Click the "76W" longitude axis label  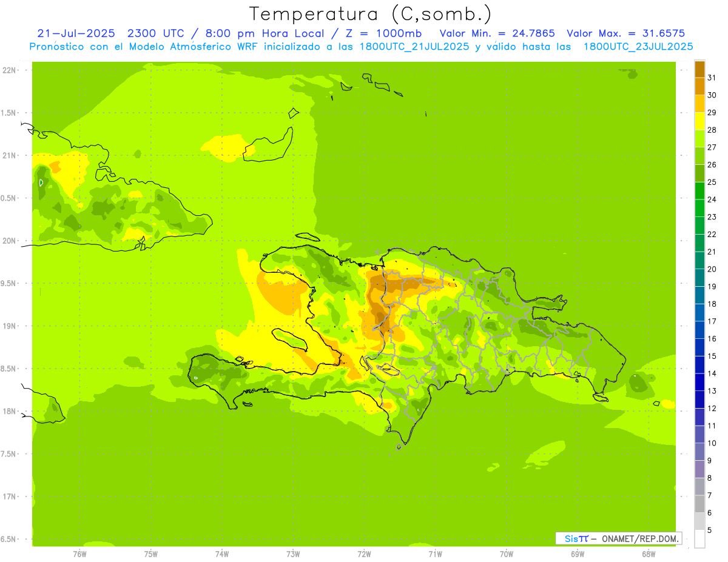79,554
